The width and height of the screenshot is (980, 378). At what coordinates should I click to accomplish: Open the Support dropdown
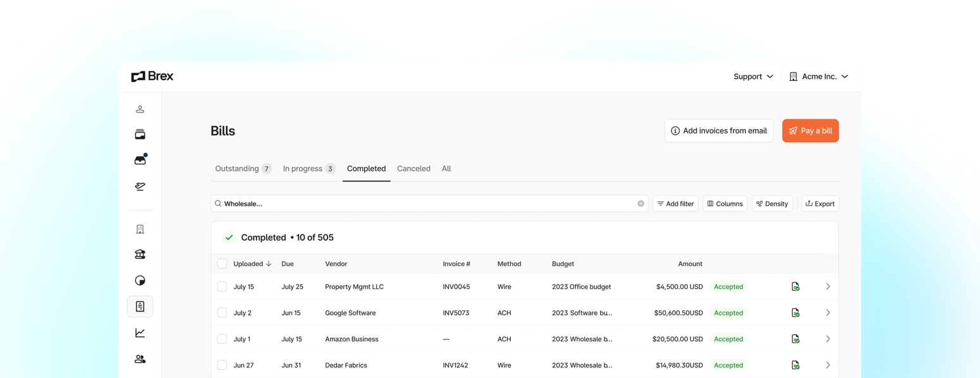pyautogui.click(x=753, y=76)
